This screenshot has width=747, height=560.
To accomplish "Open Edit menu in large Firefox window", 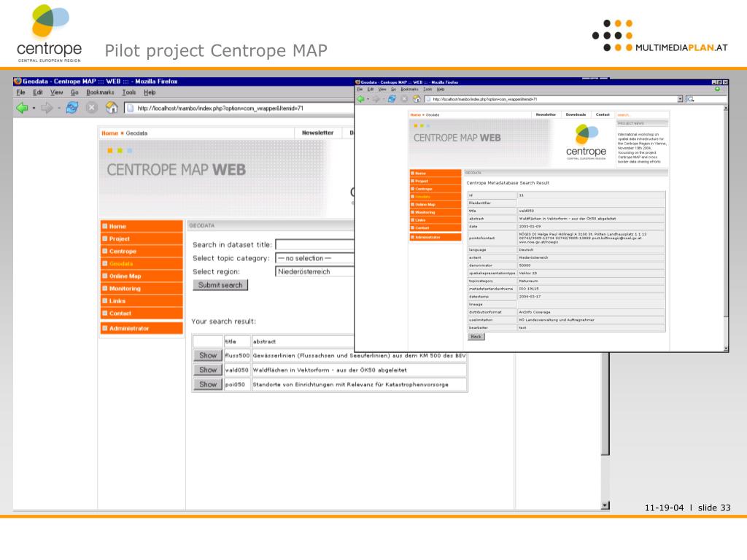I will tap(38, 93).
